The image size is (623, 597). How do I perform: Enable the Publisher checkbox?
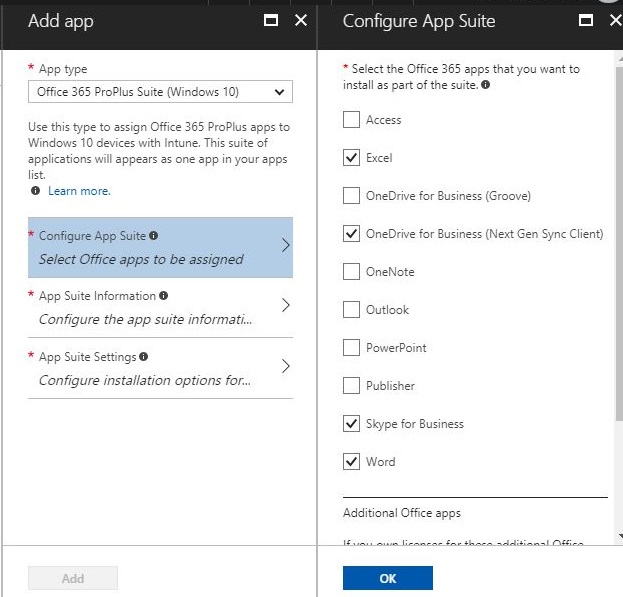pos(351,386)
